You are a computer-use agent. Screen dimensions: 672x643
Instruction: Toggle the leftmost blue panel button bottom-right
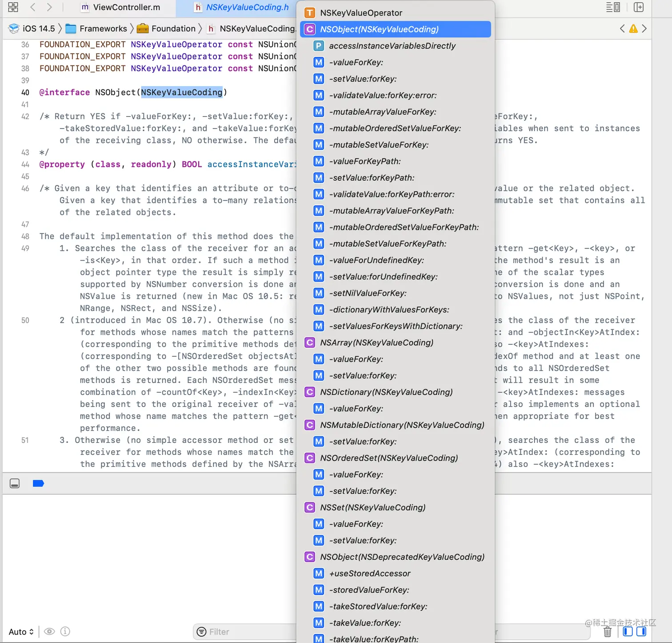(x=628, y=631)
